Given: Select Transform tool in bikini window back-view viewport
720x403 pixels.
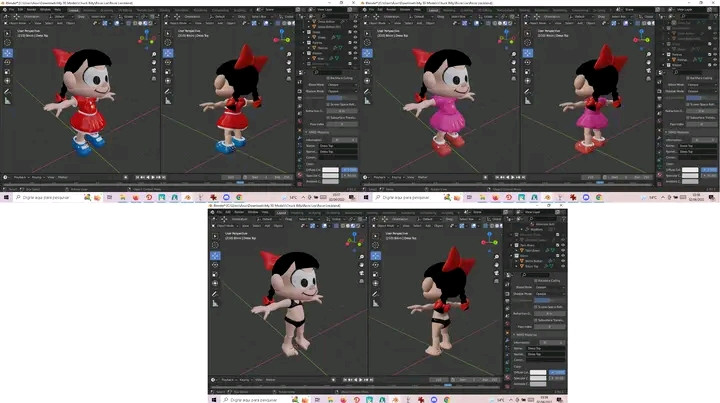Looking at the screenshot, I should 376,284.
